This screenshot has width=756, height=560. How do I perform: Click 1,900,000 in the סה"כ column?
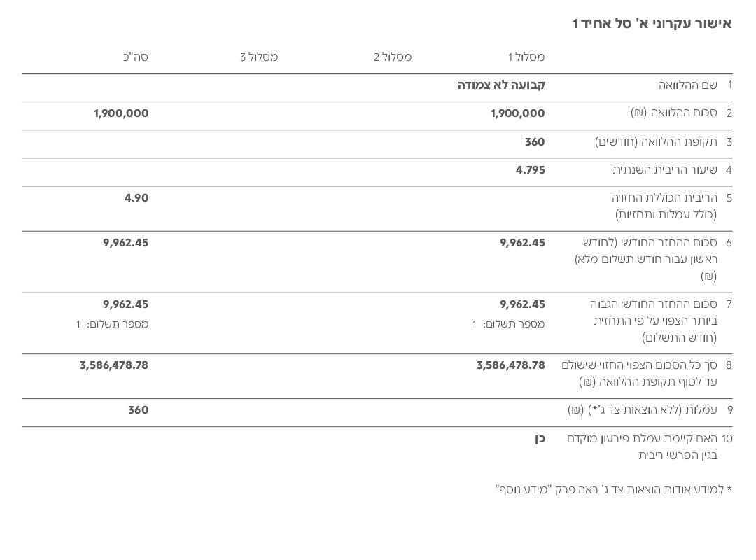(121, 113)
